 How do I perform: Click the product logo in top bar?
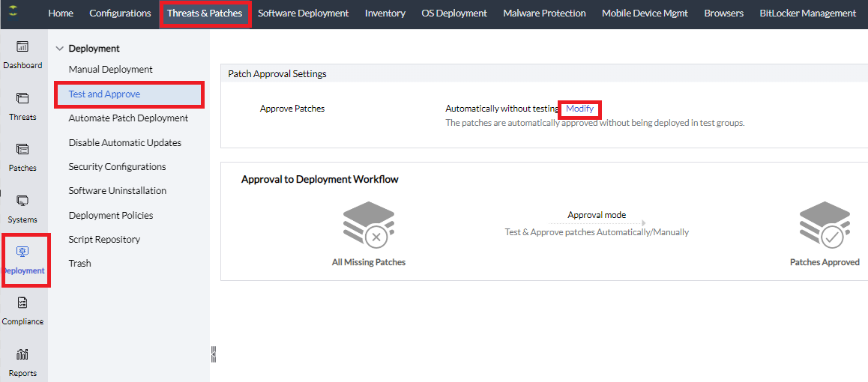point(15,13)
